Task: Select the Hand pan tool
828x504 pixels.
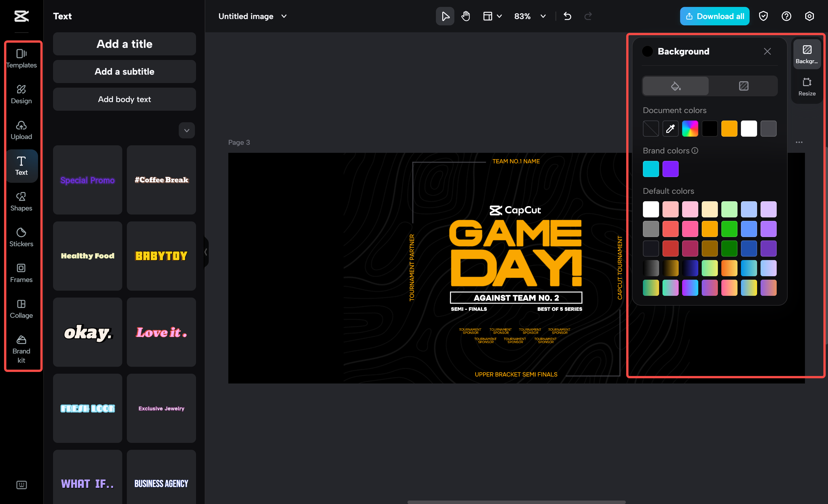Action: (x=466, y=16)
